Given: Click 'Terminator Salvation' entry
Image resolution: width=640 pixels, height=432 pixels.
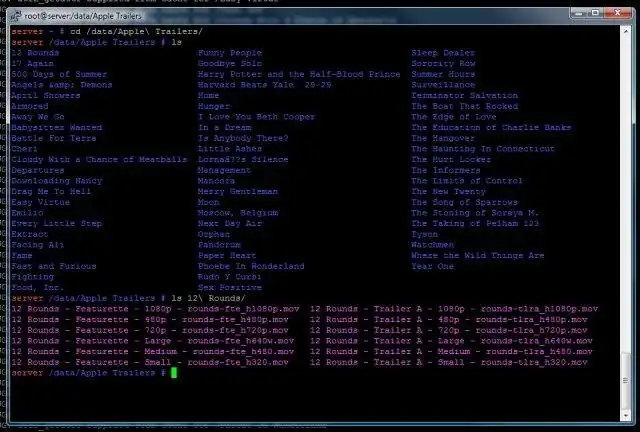Looking at the screenshot, I should click(x=464, y=95).
